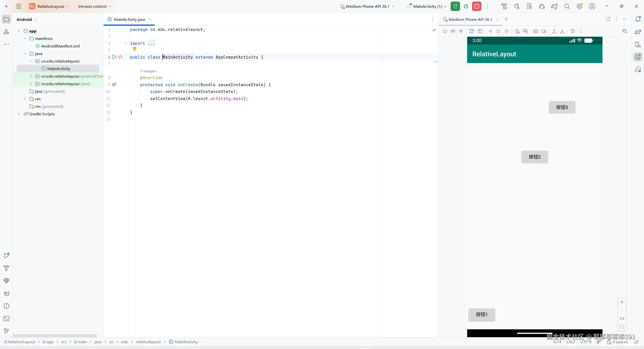Click the 按钮1 button in emulator

click(482, 314)
